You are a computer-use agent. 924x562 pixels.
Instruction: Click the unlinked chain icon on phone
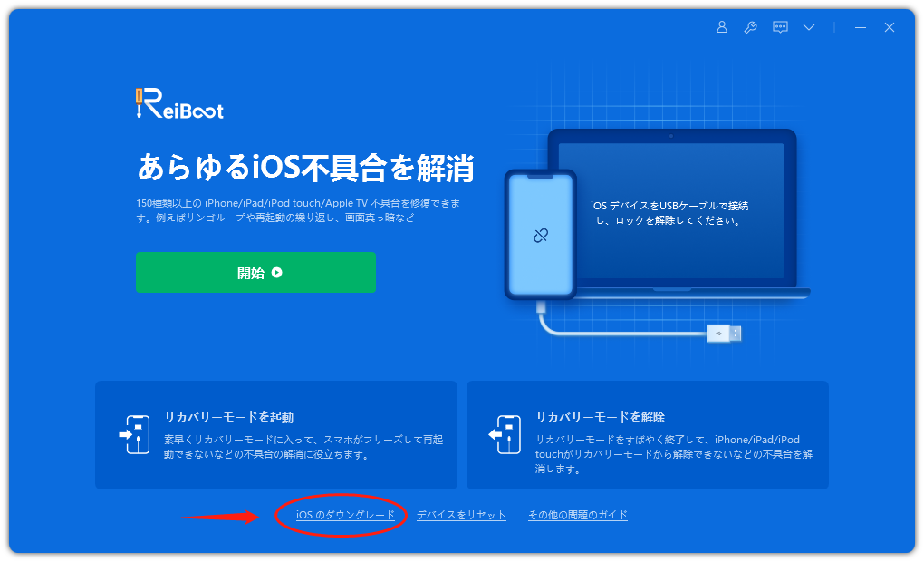(x=541, y=236)
